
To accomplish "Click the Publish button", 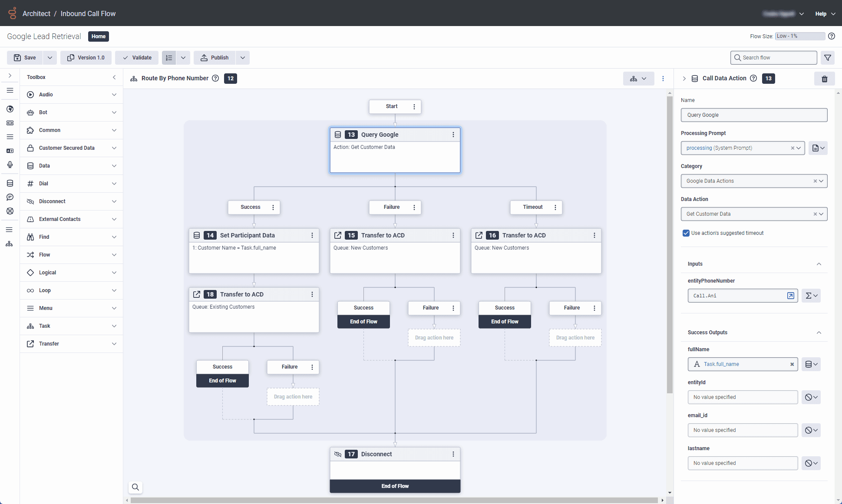I will (x=214, y=57).
